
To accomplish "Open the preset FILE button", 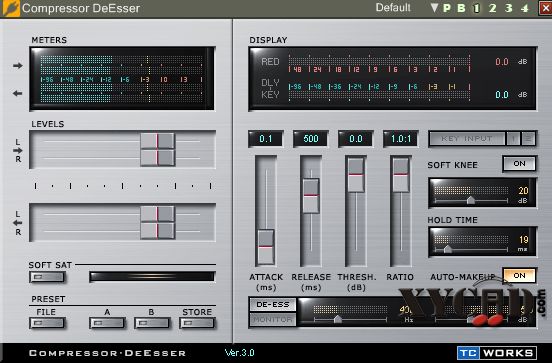I will coord(47,323).
